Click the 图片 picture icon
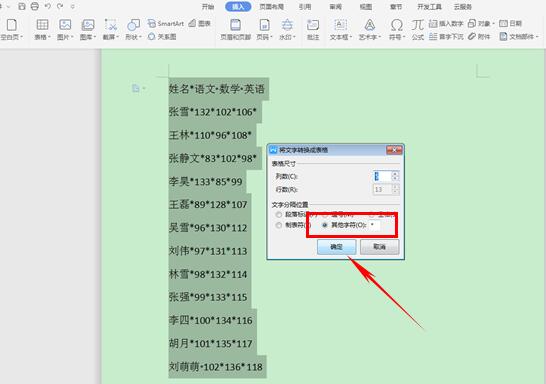 [x=65, y=25]
